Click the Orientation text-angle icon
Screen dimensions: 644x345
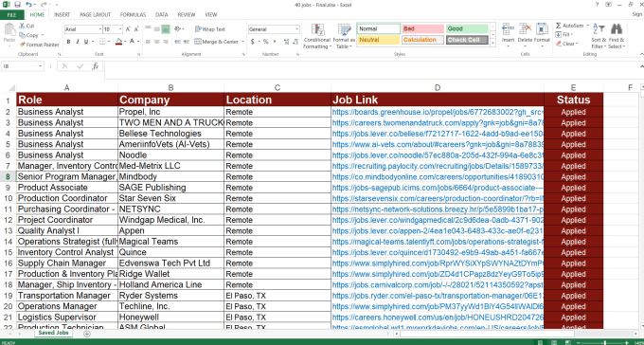pos(178,29)
